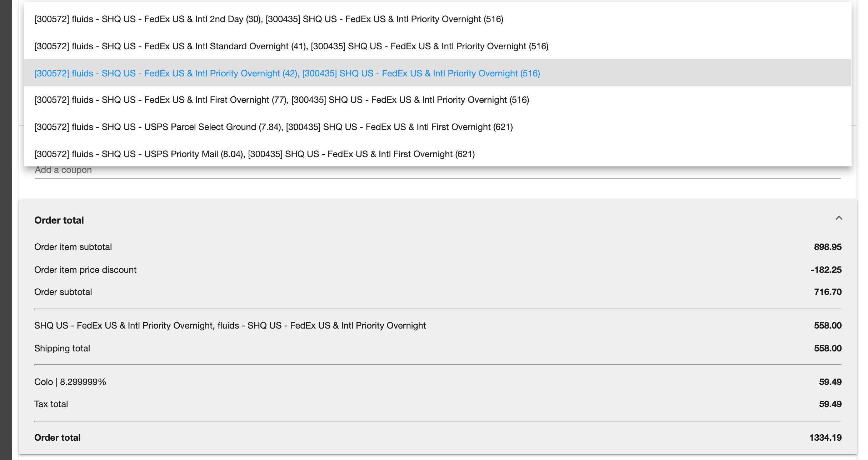Click the Colo 8.299999% tax label
The height and width of the screenshot is (460, 868).
click(70, 382)
